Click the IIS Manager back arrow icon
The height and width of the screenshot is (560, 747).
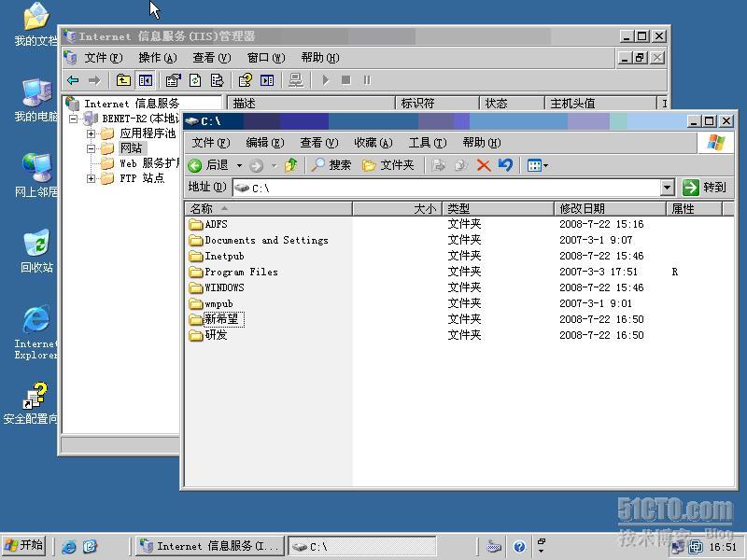pyautogui.click(x=73, y=80)
